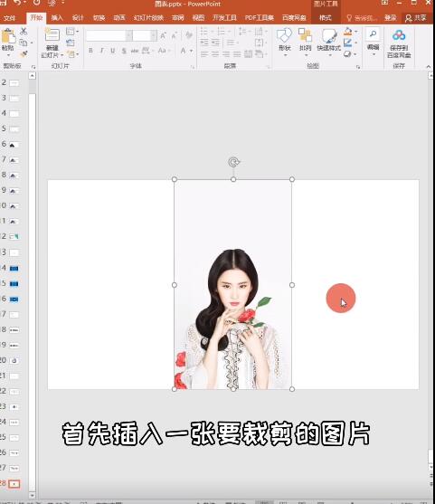Image resolution: width=435 pixels, height=504 pixels.
Task: Toggle Underline formatting button
Action: (x=113, y=51)
